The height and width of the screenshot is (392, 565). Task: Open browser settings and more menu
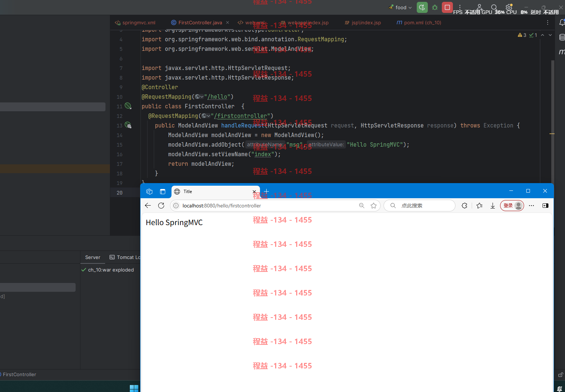pyautogui.click(x=531, y=206)
